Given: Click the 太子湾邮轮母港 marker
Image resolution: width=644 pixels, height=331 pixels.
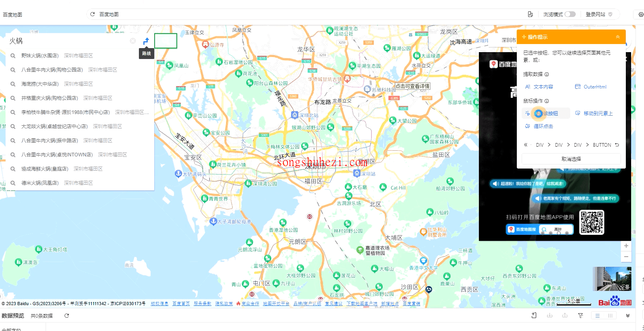Looking at the screenshot, I should [213, 221].
